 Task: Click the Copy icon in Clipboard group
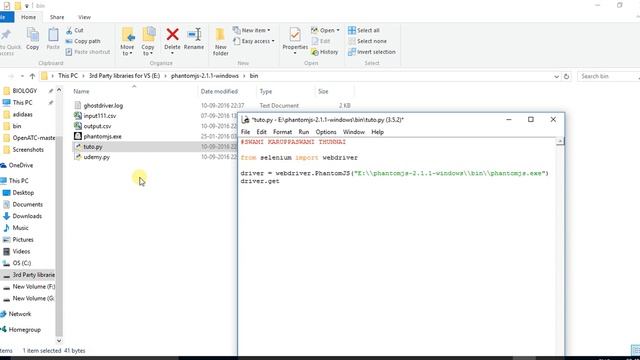coord(33,39)
